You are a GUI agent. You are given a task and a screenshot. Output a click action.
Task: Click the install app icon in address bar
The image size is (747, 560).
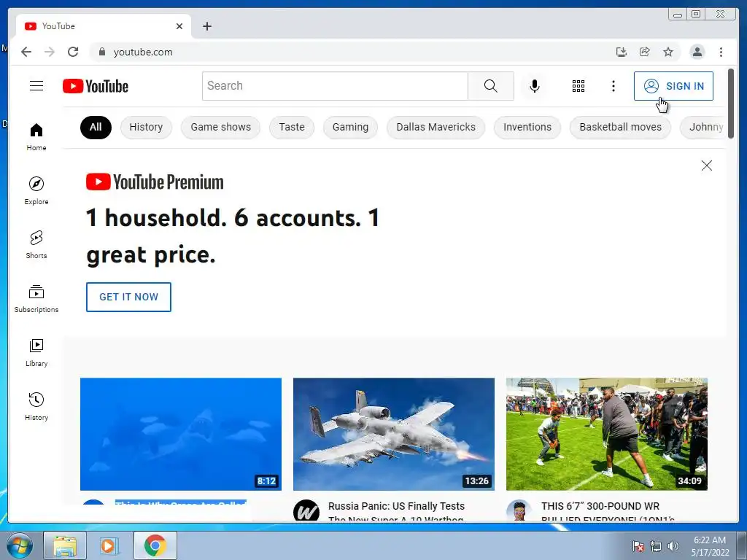pyautogui.click(x=622, y=52)
